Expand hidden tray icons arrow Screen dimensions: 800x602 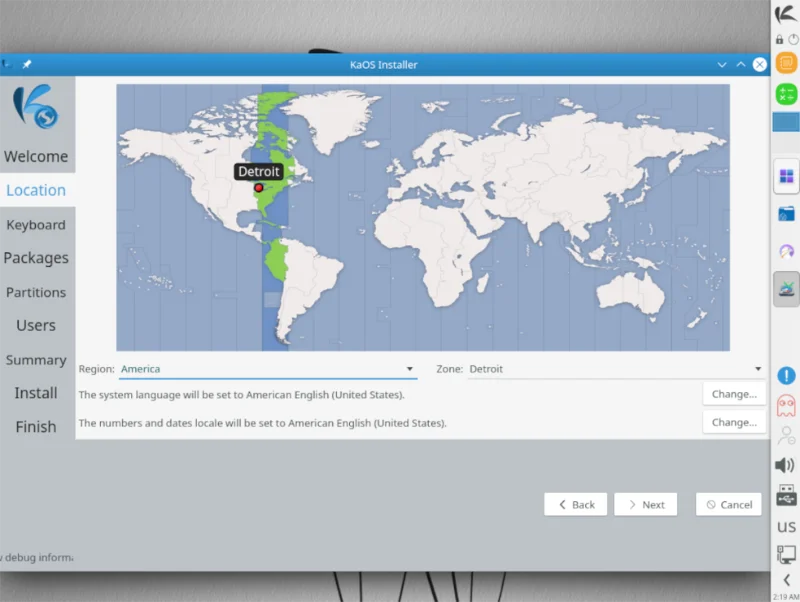[x=787, y=580]
